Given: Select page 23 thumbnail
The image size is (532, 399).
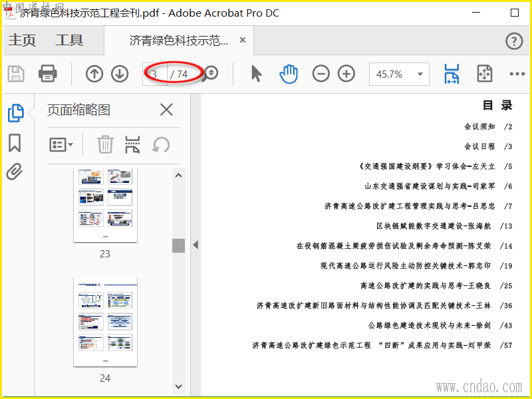Looking at the screenshot, I should click(105, 205).
